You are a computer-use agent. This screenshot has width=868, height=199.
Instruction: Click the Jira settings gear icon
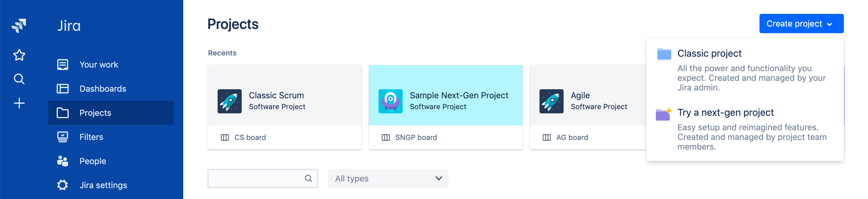63,185
